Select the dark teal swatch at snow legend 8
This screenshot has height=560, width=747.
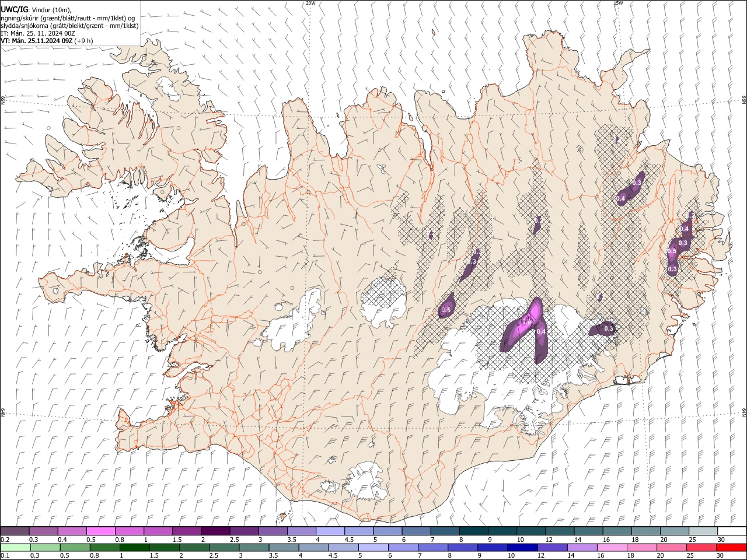pos(474,531)
